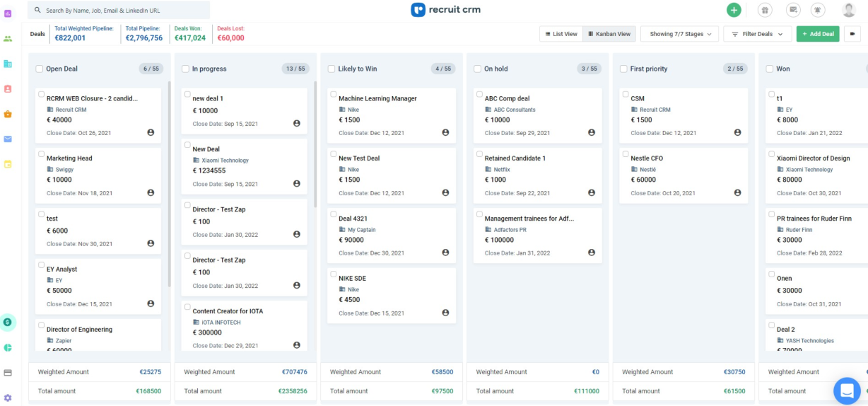Focus the search by name, job, email field
This screenshot has height=406, width=868.
[x=119, y=10]
